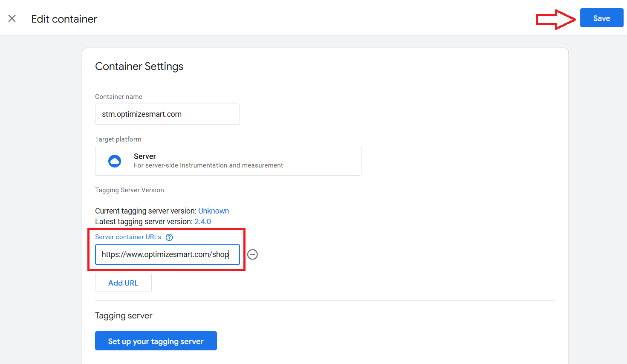The image size is (627, 364).
Task: Click the Add URL button
Action: coord(123,283)
